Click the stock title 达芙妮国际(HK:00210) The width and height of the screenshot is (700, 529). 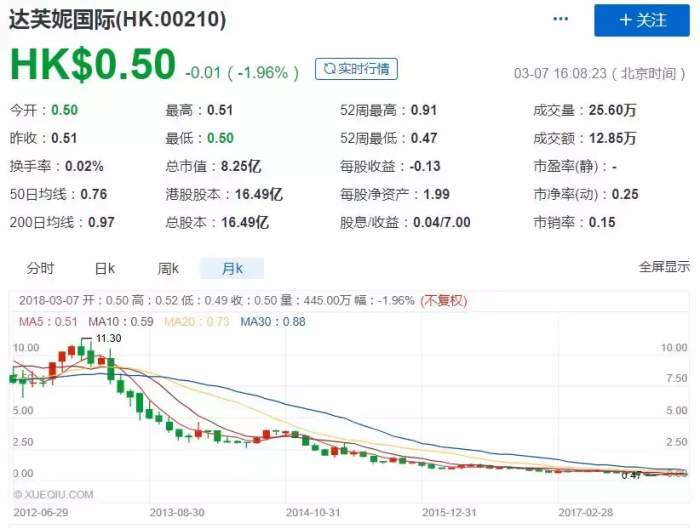click(x=117, y=20)
